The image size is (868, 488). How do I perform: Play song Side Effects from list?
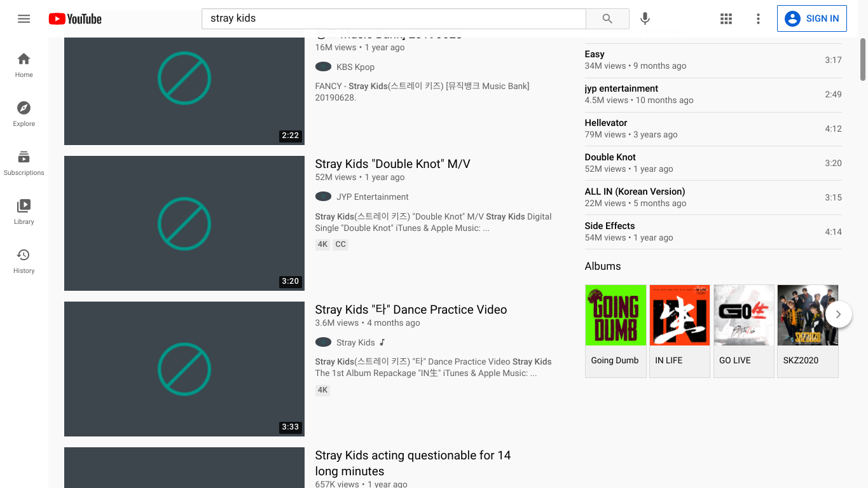(713, 232)
